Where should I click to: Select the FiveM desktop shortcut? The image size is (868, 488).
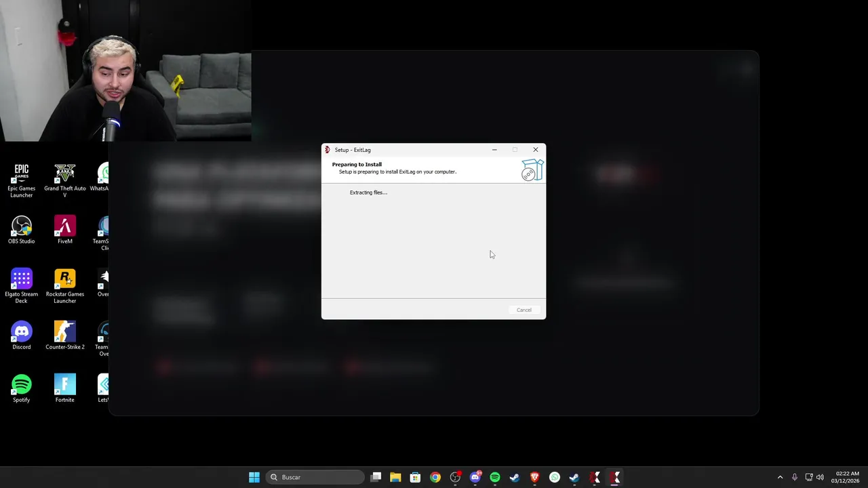tap(64, 230)
